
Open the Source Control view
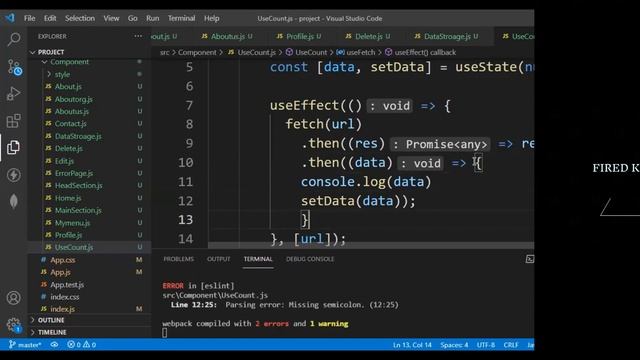[x=14, y=68]
